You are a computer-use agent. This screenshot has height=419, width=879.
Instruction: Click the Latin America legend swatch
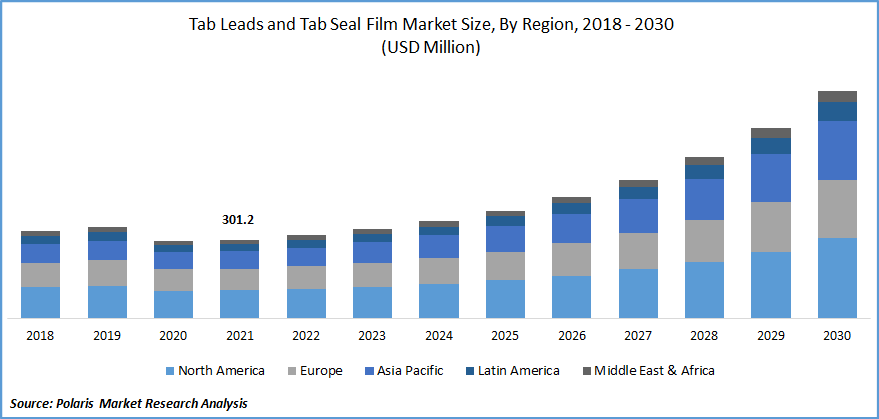pyautogui.click(x=470, y=371)
